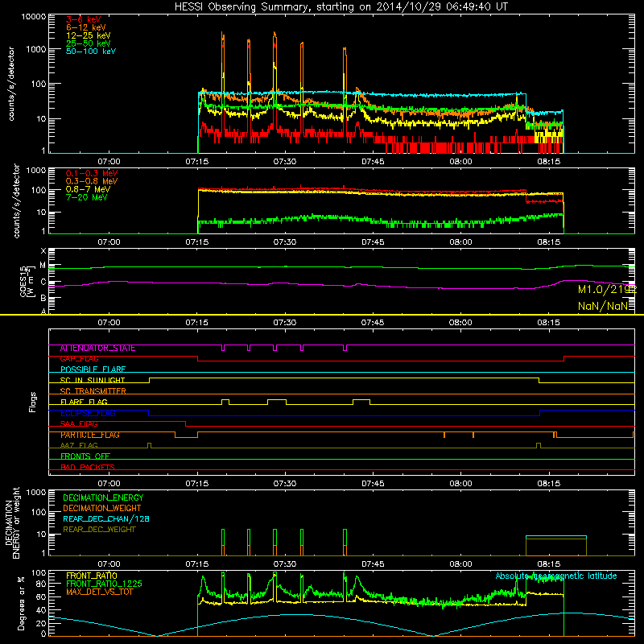Click the 'REAR_DEC_CHAN/128' legend label

106,519
